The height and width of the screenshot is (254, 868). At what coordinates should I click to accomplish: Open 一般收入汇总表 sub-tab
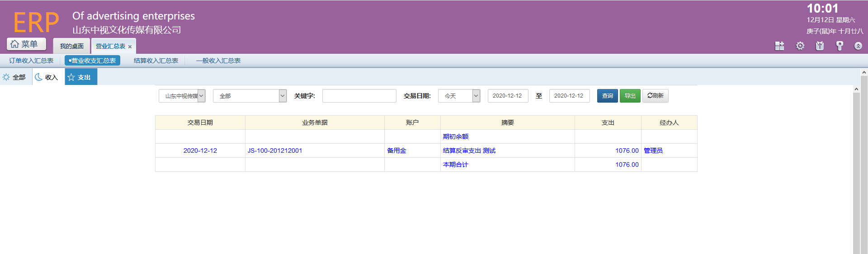(218, 61)
